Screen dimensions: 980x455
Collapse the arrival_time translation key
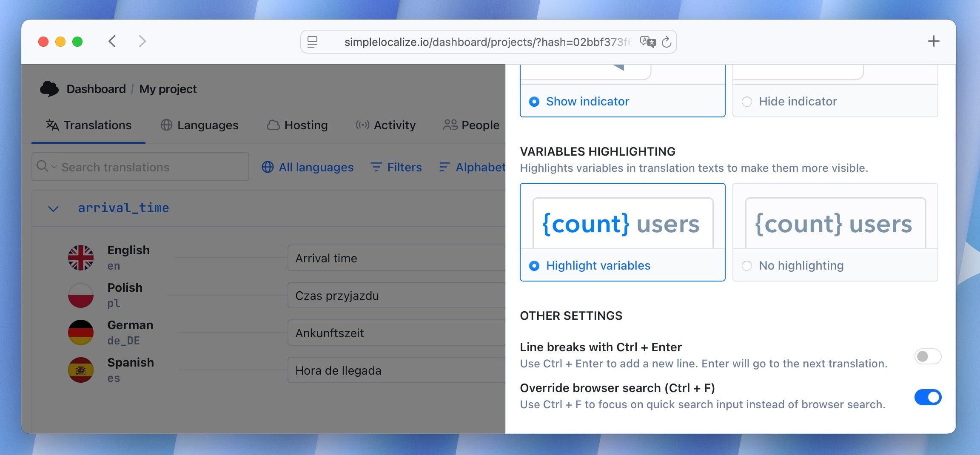click(53, 208)
